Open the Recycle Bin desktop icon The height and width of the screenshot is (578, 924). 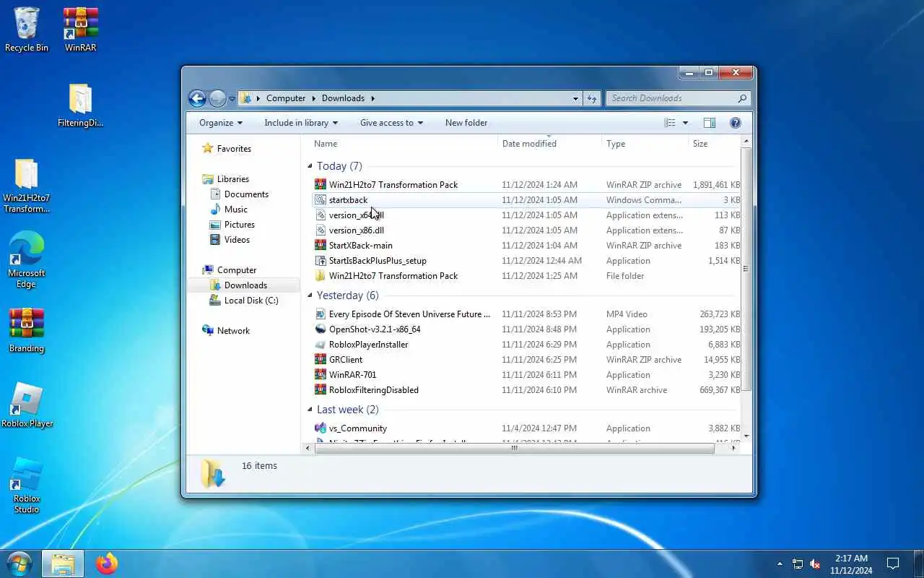[27, 29]
